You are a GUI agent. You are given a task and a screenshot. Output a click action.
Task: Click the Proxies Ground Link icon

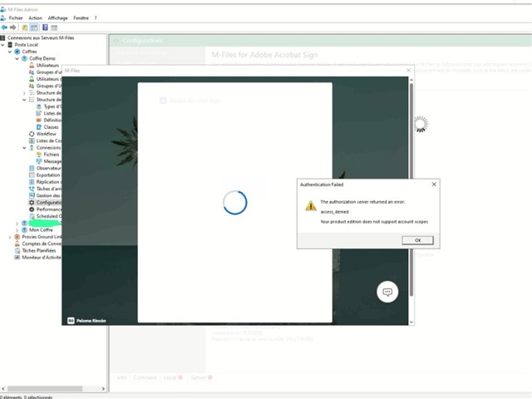(x=17, y=237)
